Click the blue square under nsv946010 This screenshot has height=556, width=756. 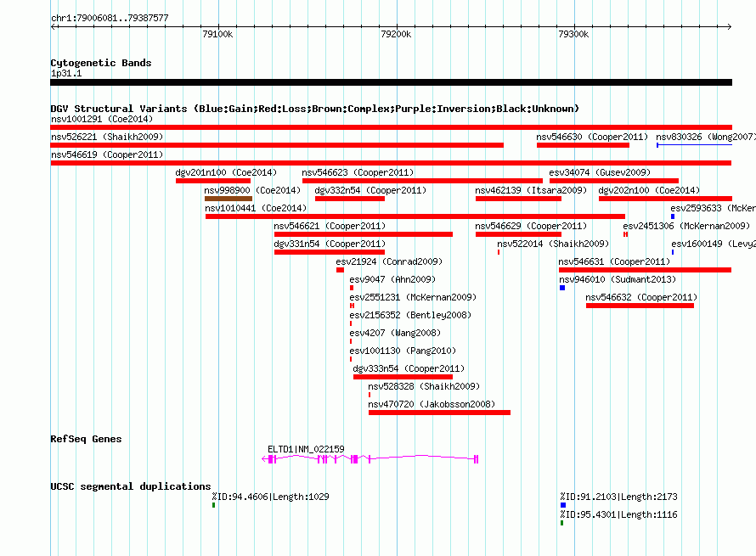(x=562, y=288)
